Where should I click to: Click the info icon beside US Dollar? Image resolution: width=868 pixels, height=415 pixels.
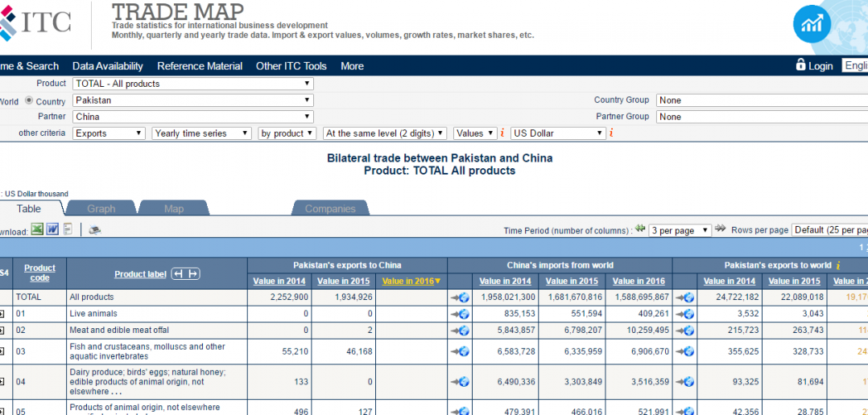[611, 134]
